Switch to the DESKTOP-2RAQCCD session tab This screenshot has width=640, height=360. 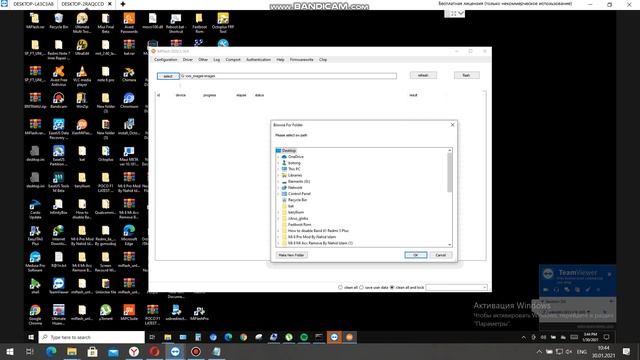tap(82, 4)
